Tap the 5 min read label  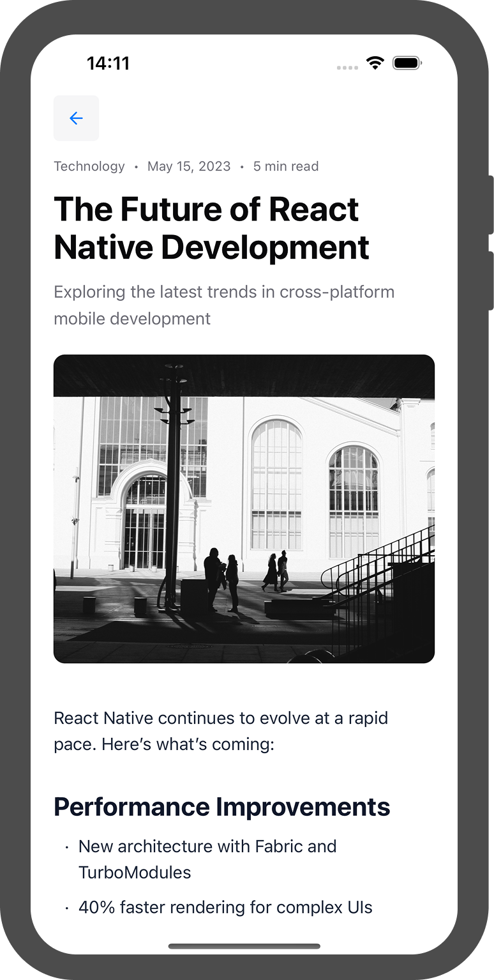286,166
